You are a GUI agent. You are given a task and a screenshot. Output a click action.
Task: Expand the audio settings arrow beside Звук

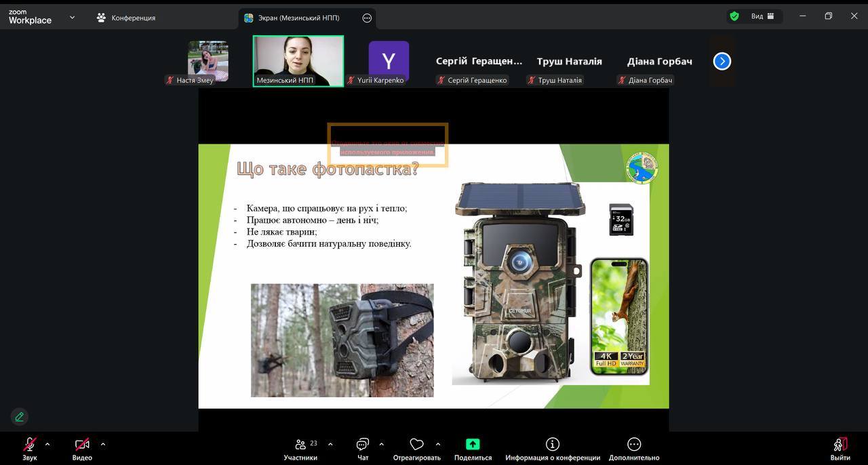[x=47, y=445]
